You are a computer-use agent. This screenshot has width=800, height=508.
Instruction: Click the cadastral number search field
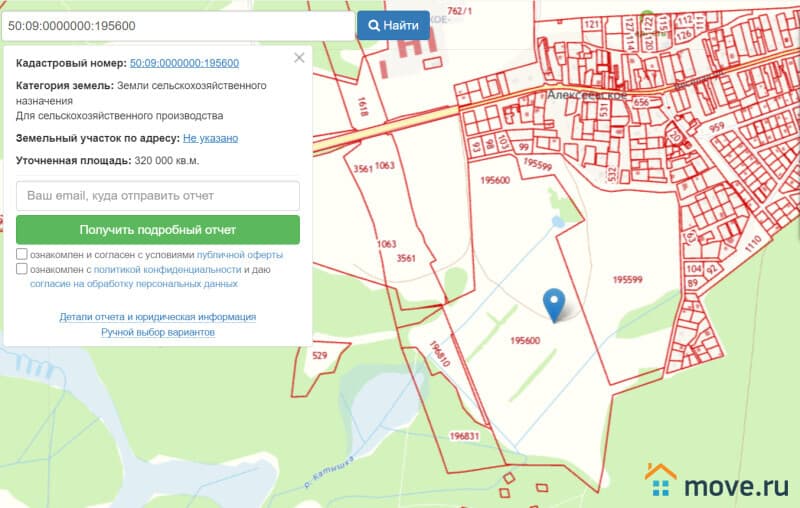click(x=178, y=25)
